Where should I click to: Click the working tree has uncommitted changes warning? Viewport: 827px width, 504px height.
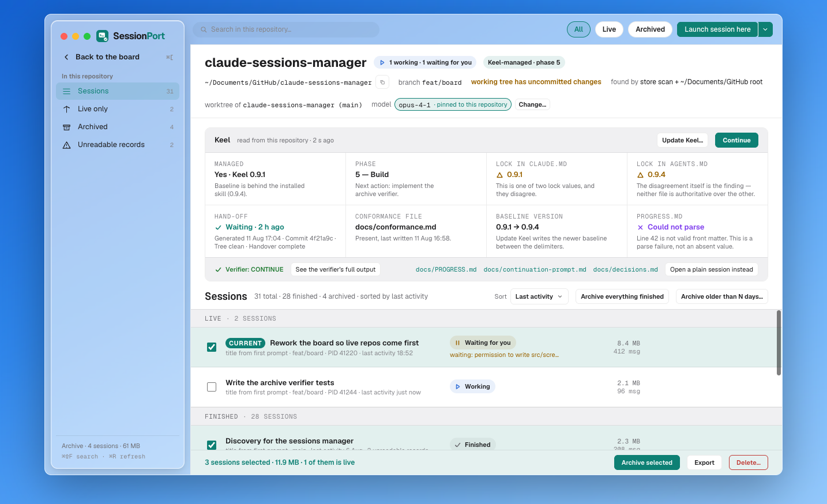pyautogui.click(x=536, y=82)
